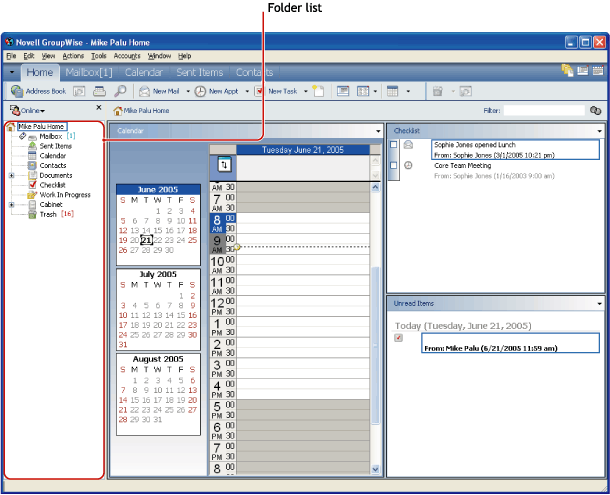Open the Tools menu
Image resolution: width=610 pixels, height=495 pixels.
[98, 56]
